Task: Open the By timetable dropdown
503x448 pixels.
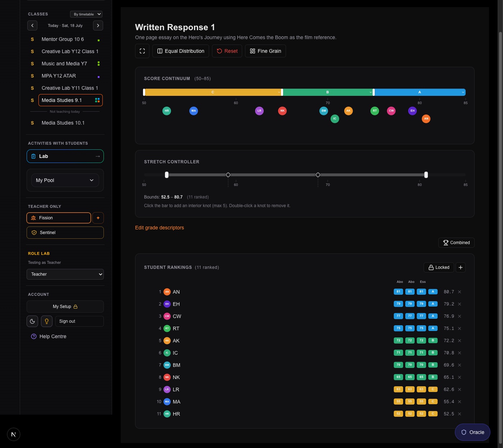Action: pyautogui.click(x=86, y=14)
